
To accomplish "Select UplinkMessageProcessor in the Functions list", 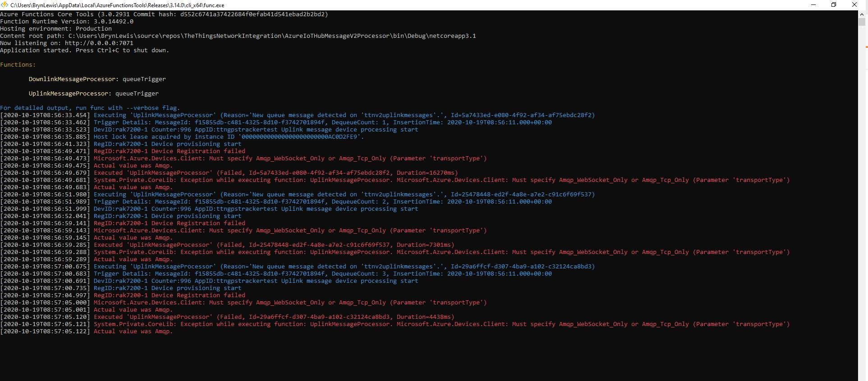I will point(69,94).
